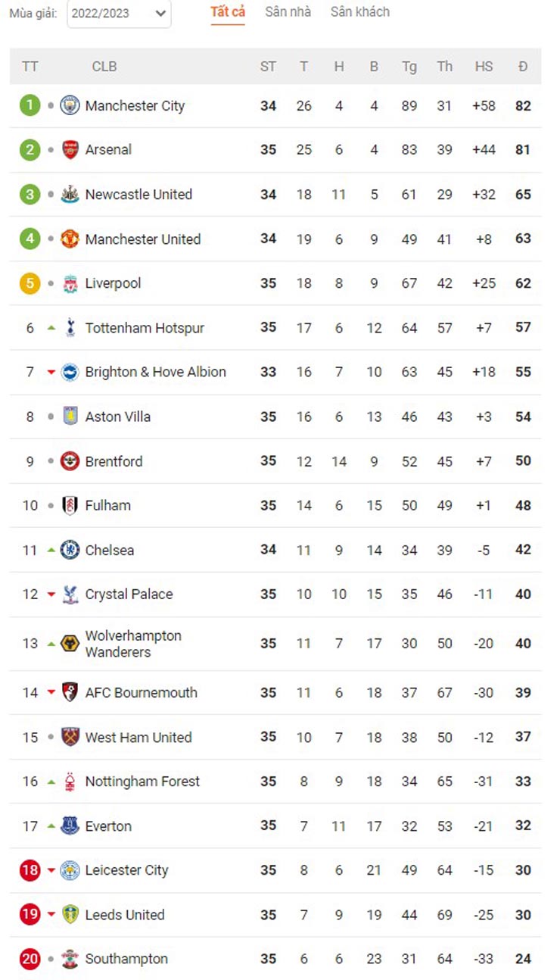The height and width of the screenshot is (980, 560).
Task: Click the green rank 1 badge
Action: (x=30, y=105)
